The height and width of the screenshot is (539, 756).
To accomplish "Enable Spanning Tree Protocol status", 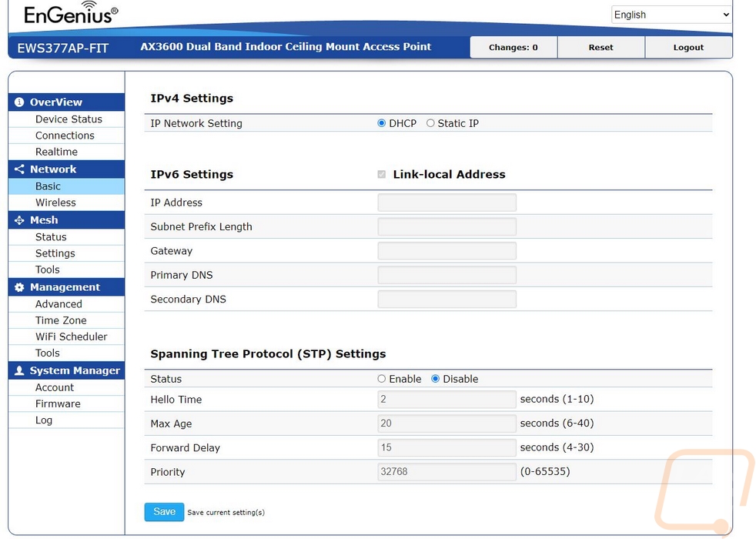I will pos(382,379).
